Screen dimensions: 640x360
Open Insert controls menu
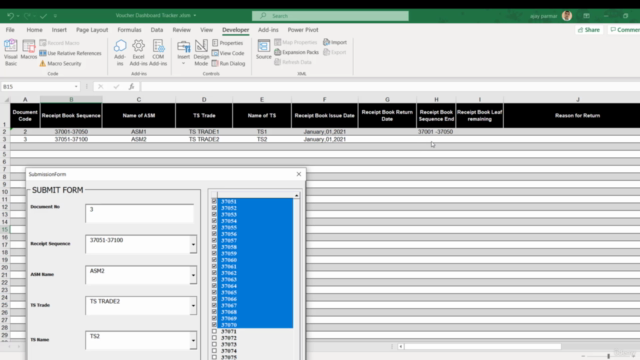[183, 52]
